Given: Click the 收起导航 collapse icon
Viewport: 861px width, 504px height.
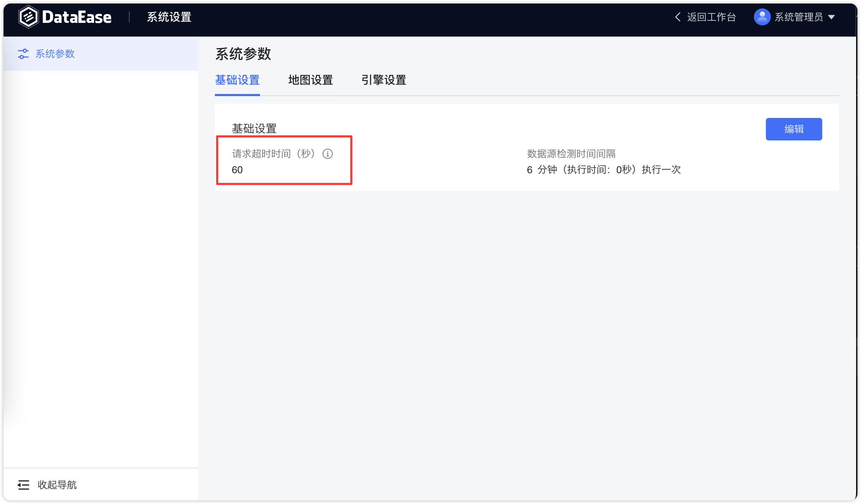Looking at the screenshot, I should (23, 485).
